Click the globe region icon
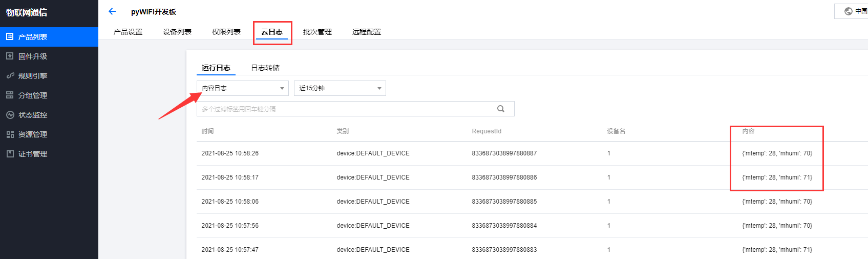The height and width of the screenshot is (259, 868). coord(849,11)
